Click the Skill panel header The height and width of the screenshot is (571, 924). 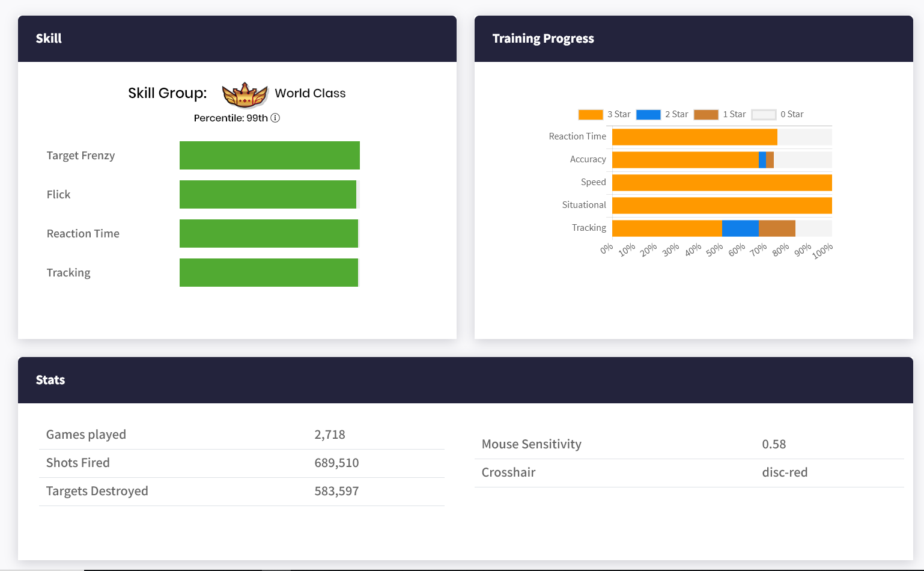coord(237,39)
